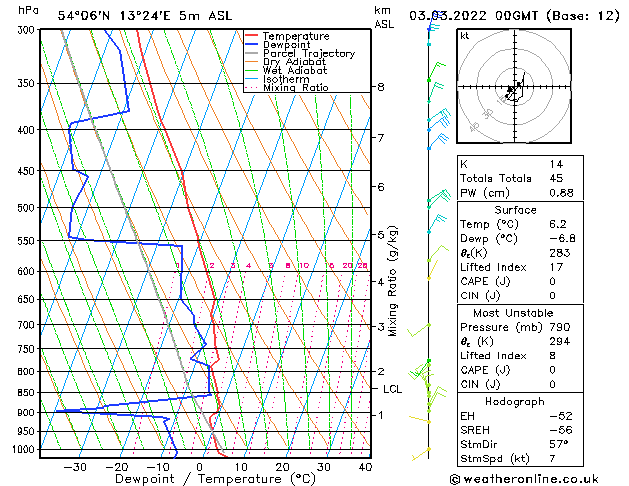The image size is (629, 486).
Task: Click the PW (cm) value 0.88
Action: [x=561, y=193]
